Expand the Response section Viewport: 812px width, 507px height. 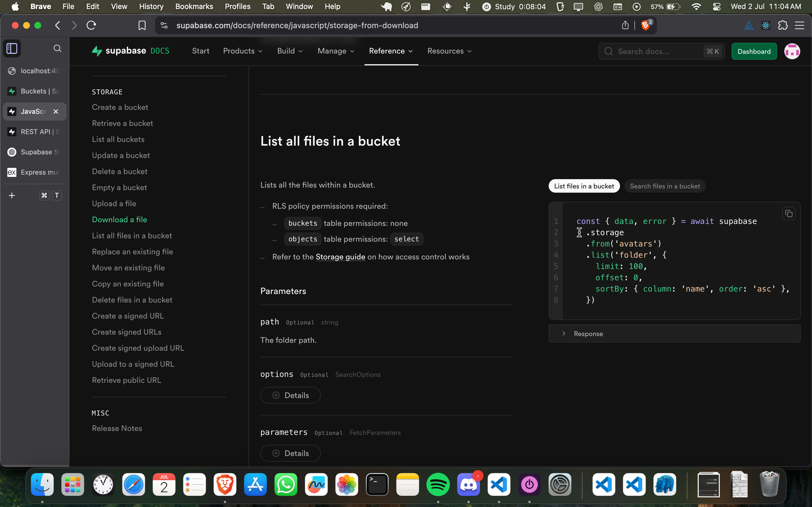tap(588, 334)
